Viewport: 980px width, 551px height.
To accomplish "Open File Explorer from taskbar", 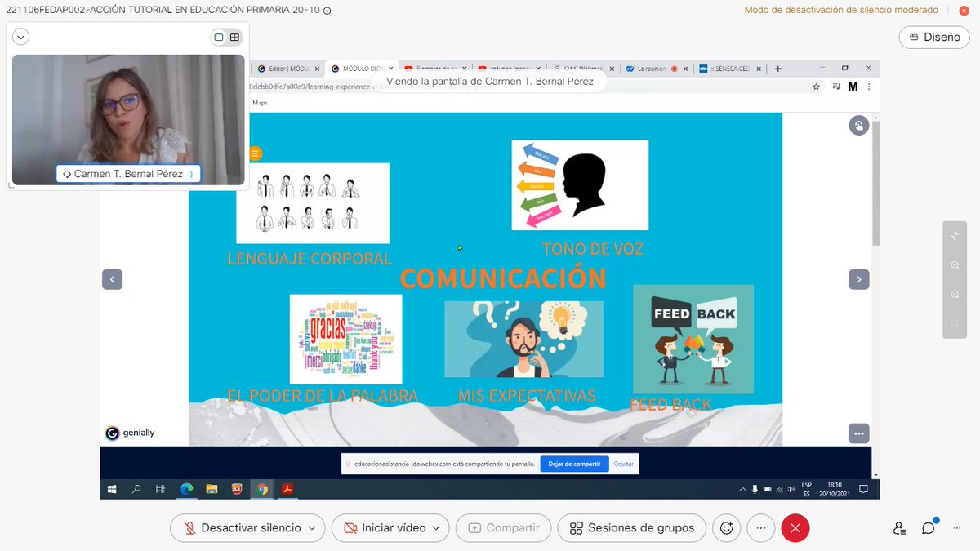I will tap(212, 490).
